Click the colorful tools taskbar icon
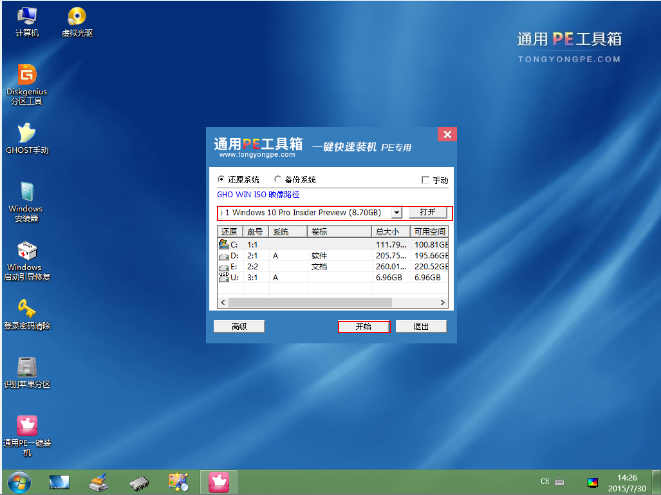 pyautogui.click(x=178, y=482)
